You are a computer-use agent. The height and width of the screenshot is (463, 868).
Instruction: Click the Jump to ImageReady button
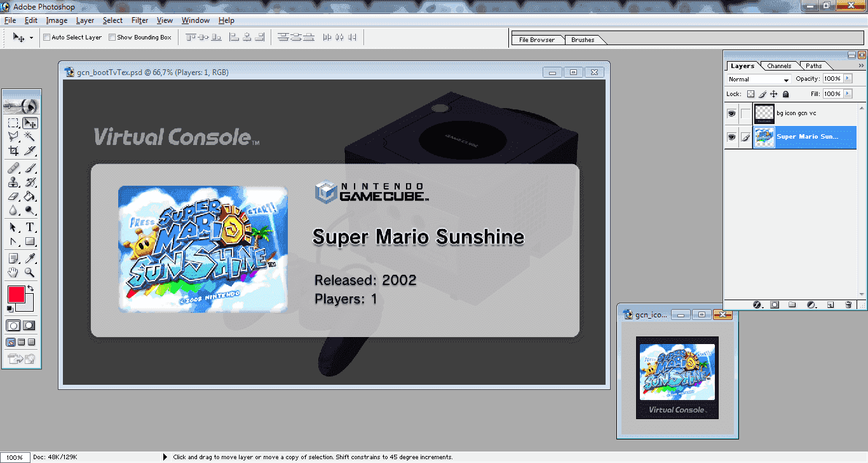pyautogui.click(x=21, y=359)
